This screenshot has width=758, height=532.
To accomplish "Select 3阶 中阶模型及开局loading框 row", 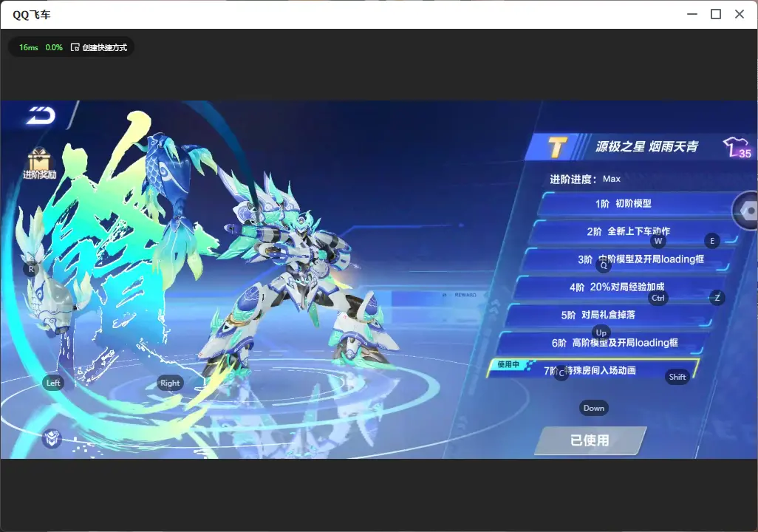I will 626,259.
